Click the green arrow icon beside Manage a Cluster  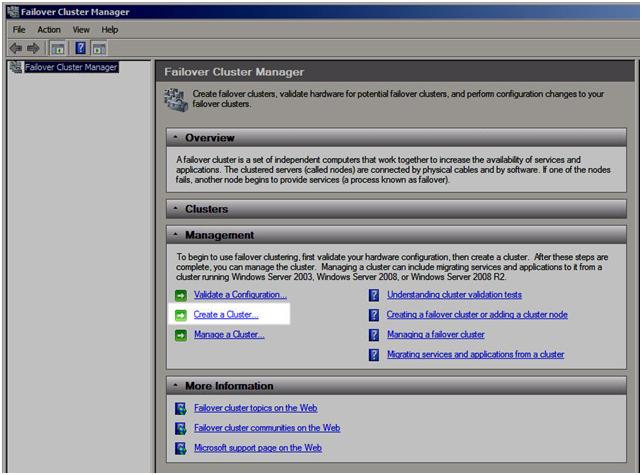pyautogui.click(x=180, y=335)
